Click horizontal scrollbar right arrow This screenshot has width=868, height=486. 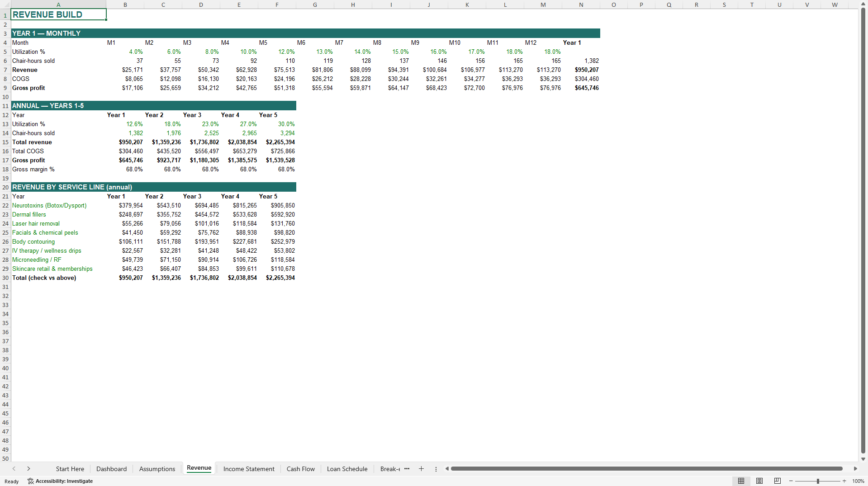pos(855,469)
